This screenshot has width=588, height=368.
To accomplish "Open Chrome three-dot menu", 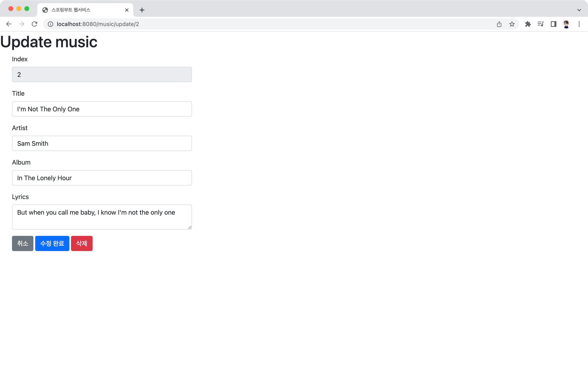I will point(579,24).
